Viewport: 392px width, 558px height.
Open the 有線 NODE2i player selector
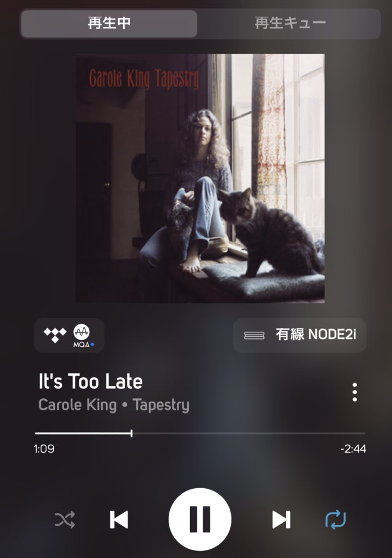click(x=299, y=335)
